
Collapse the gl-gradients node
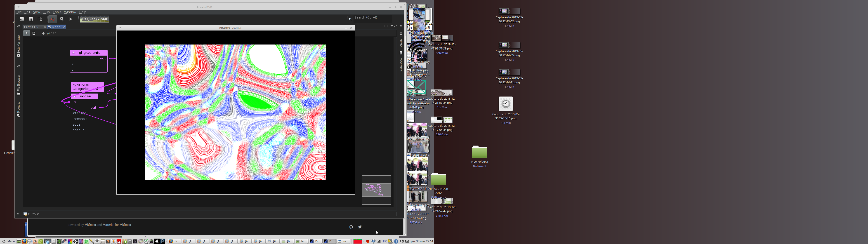click(x=73, y=53)
